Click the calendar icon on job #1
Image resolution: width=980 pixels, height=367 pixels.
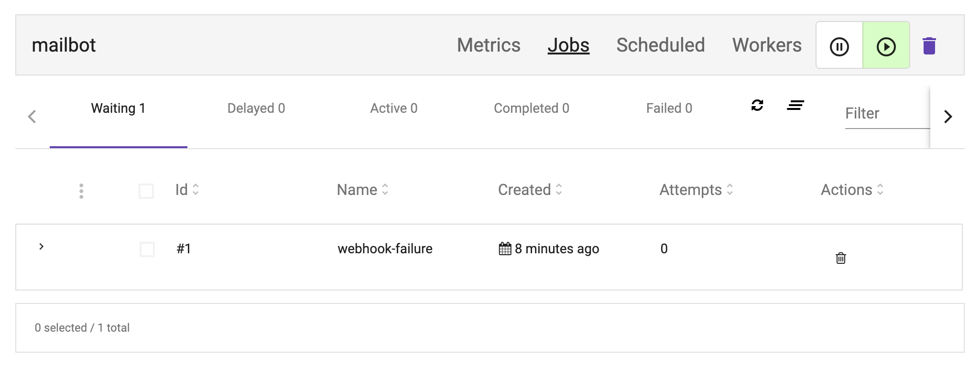pos(505,249)
